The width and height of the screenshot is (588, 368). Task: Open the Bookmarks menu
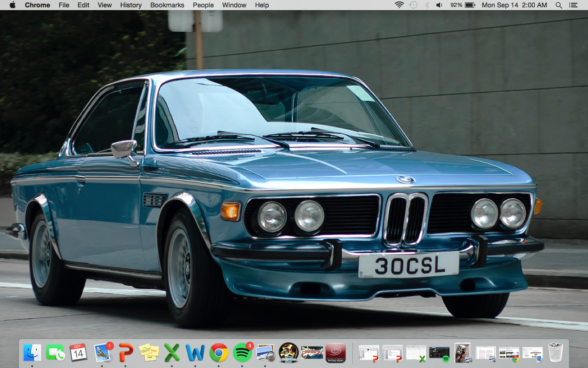click(x=167, y=5)
